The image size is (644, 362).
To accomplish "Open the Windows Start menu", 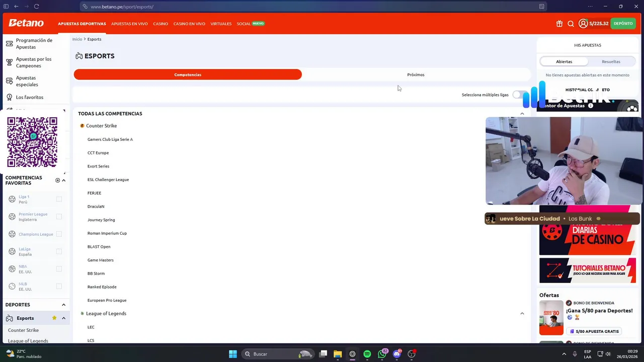I will click(x=232, y=354).
